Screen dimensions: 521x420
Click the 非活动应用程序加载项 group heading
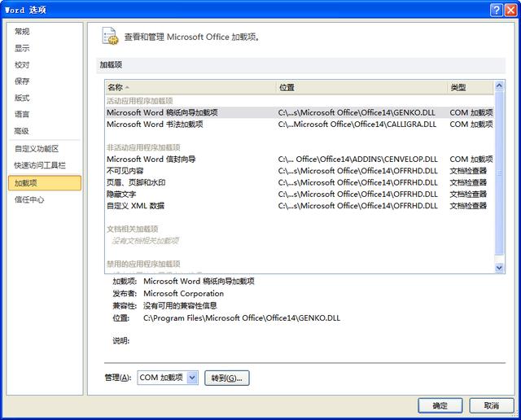(143, 147)
